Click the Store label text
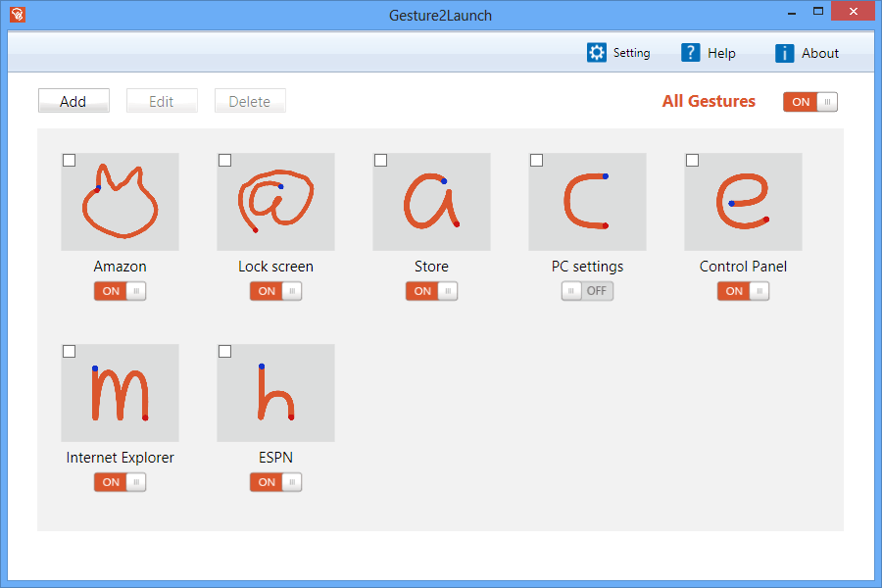The height and width of the screenshot is (588, 882). [x=431, y=267]
